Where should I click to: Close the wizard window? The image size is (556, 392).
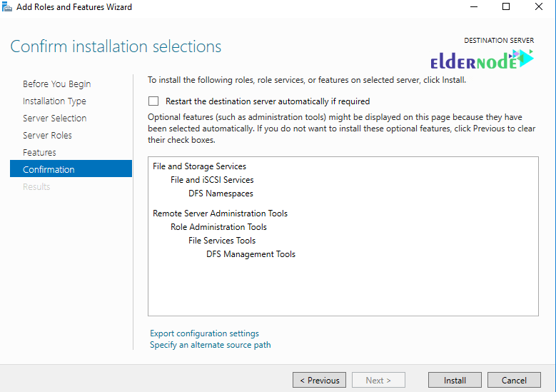(539, 6)
